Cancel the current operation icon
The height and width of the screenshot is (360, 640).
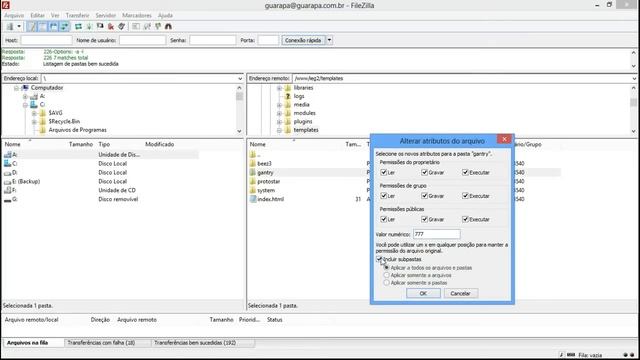[100, 27]
